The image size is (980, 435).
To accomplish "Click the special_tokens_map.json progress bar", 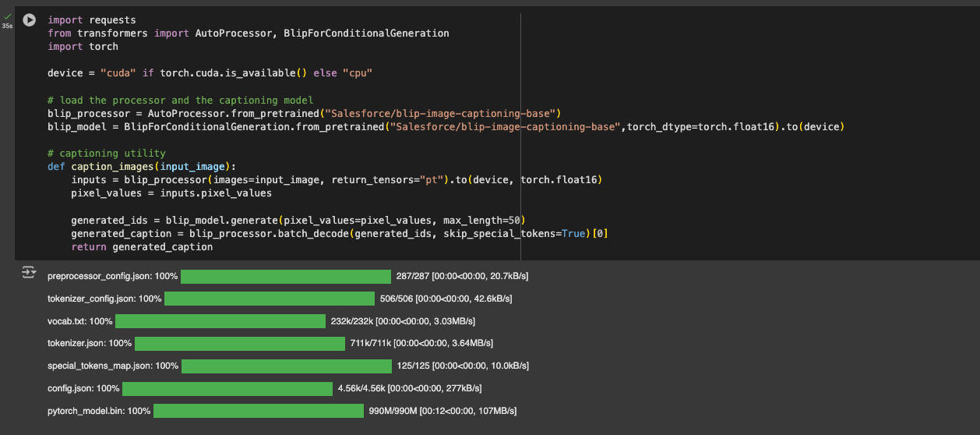I will 286,366.
